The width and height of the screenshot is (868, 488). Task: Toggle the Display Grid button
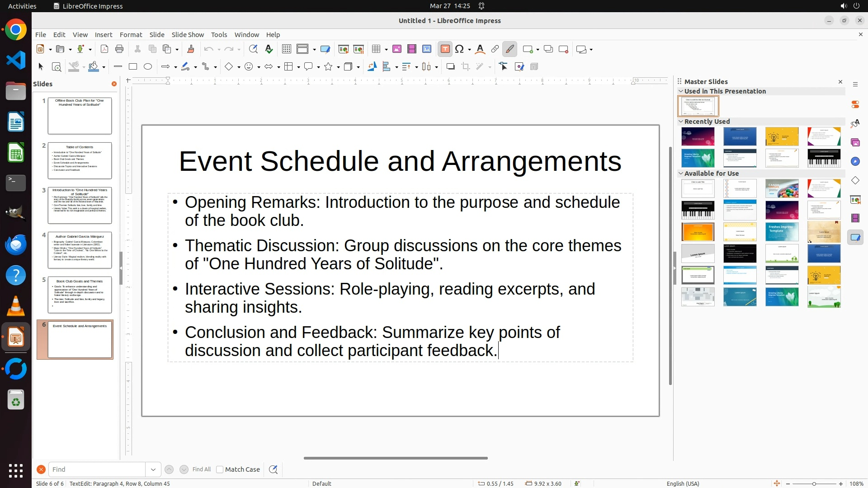[x=287, y=49]
